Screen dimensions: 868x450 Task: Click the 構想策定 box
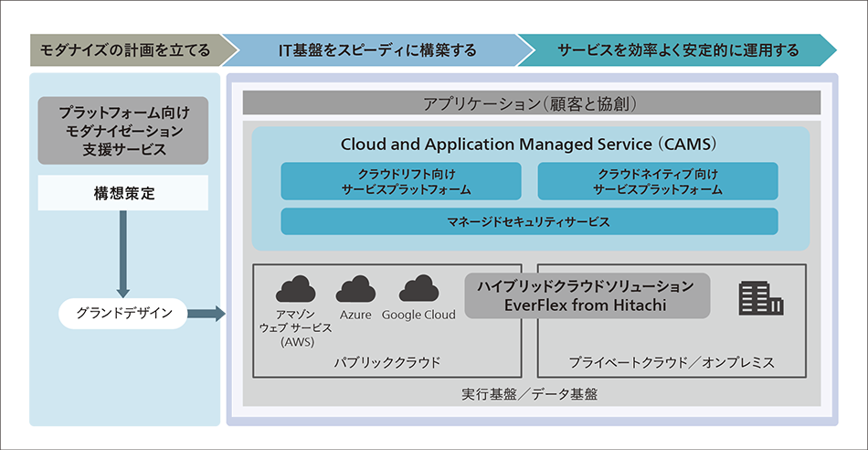coord(123,193)
